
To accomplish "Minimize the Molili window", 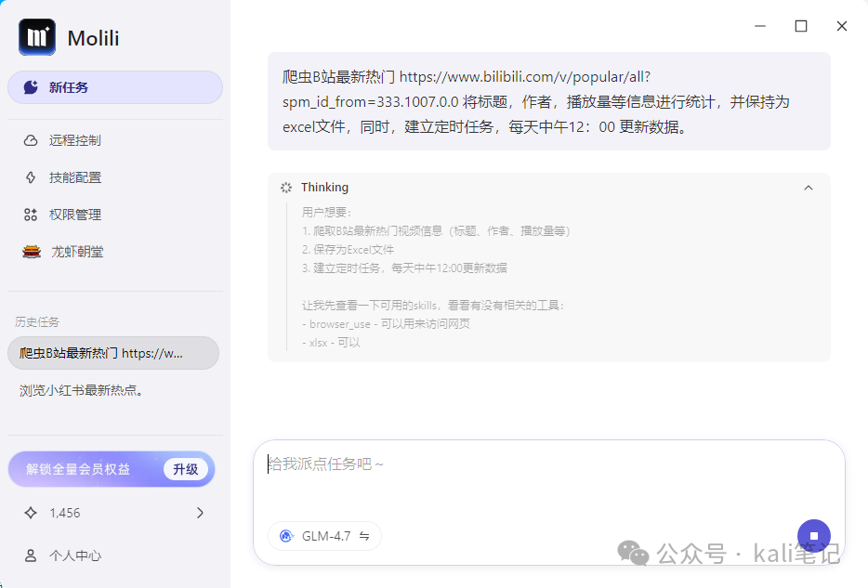I will click(x=760, y=26).
